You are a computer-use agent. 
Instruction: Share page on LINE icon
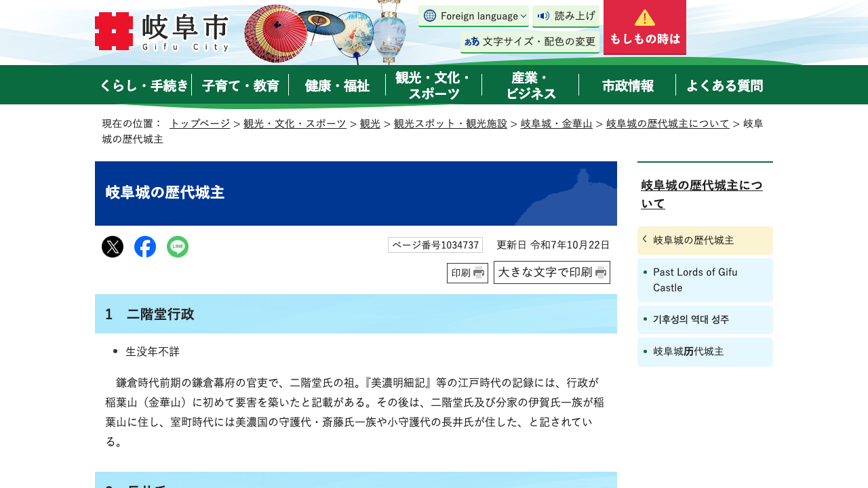(x=178, y=247)
